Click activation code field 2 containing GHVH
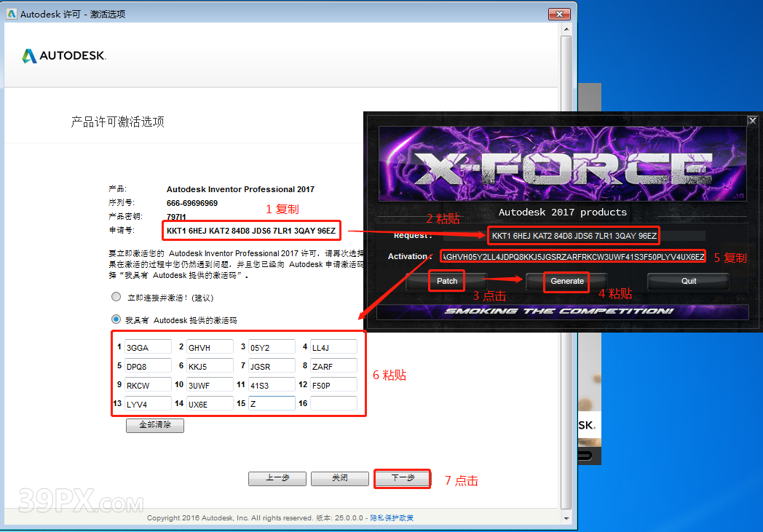Screen dimensions: 763x532 point(210,347)
